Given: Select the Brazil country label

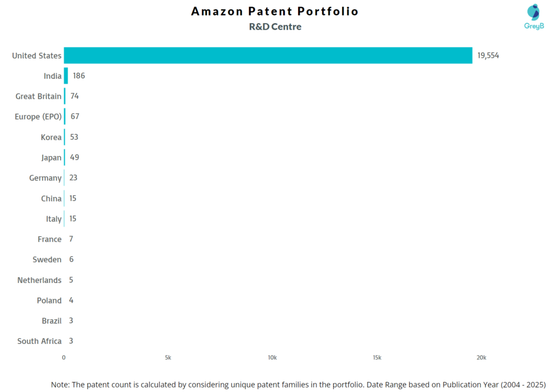Looking at the screenshot, I should tap(52, 321).
